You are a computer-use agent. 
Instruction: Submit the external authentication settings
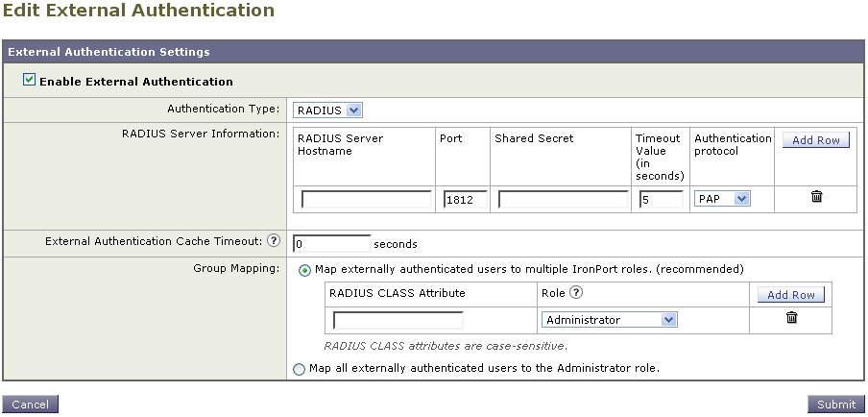coord(836,405)
